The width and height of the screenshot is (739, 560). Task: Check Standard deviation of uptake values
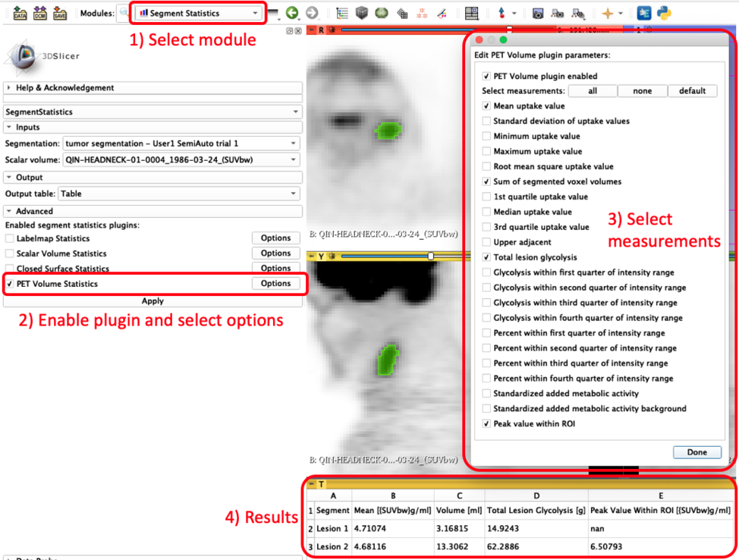[488, 121]
